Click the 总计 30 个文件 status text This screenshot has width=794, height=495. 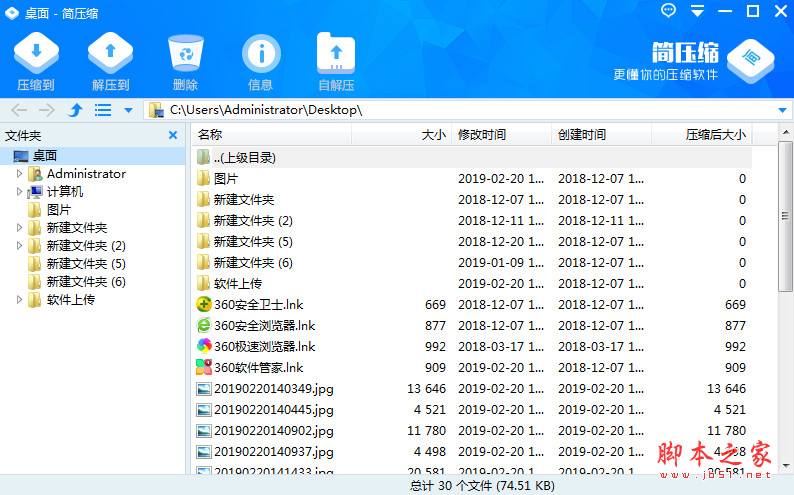click(x=482, y=486)
